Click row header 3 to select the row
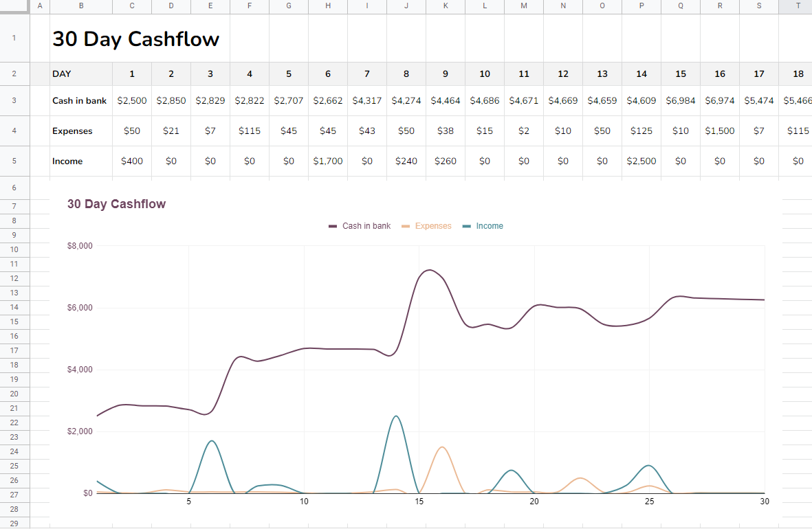This screenshot has width=812, height=529. click(x=14, y=100)
